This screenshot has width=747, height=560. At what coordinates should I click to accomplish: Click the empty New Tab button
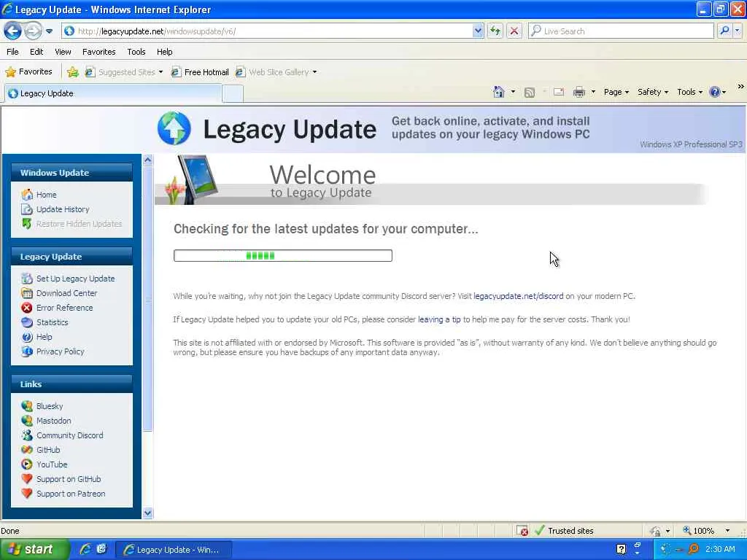click(233, 93)
